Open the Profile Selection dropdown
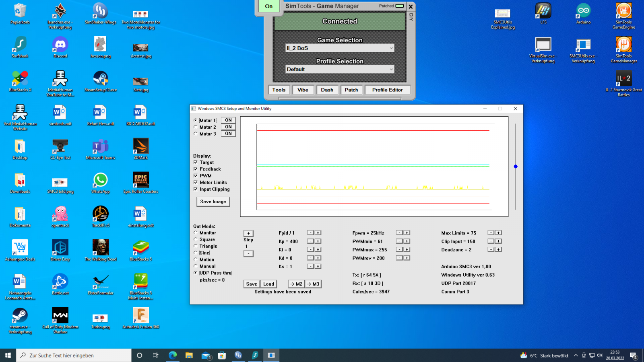The width and height of the screenshot is (644, 362). coord(340,69)
